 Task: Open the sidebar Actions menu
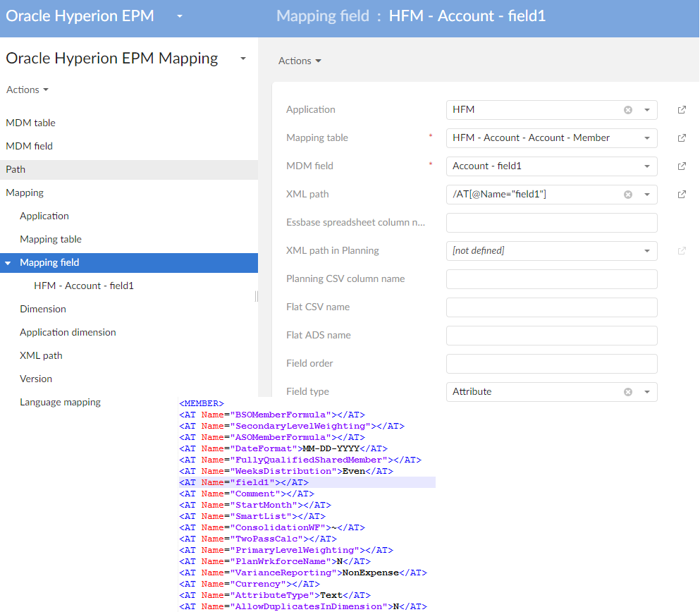point(27,90)
